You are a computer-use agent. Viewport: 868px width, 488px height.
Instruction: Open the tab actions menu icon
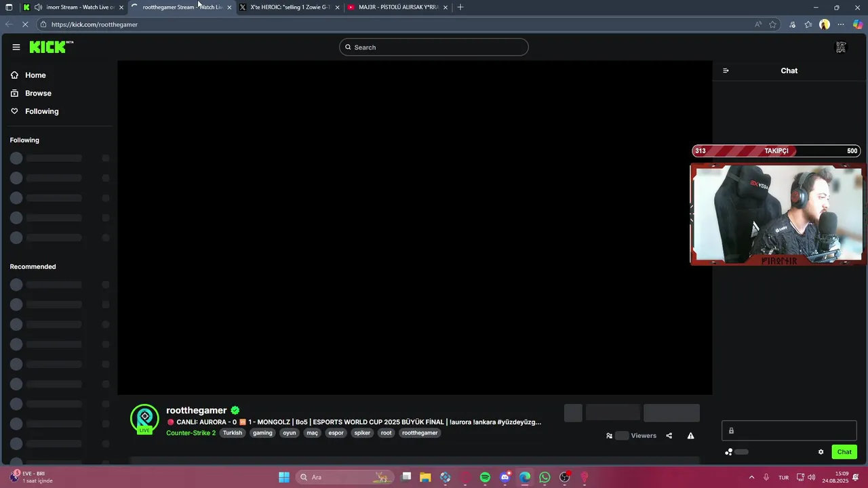9,7
